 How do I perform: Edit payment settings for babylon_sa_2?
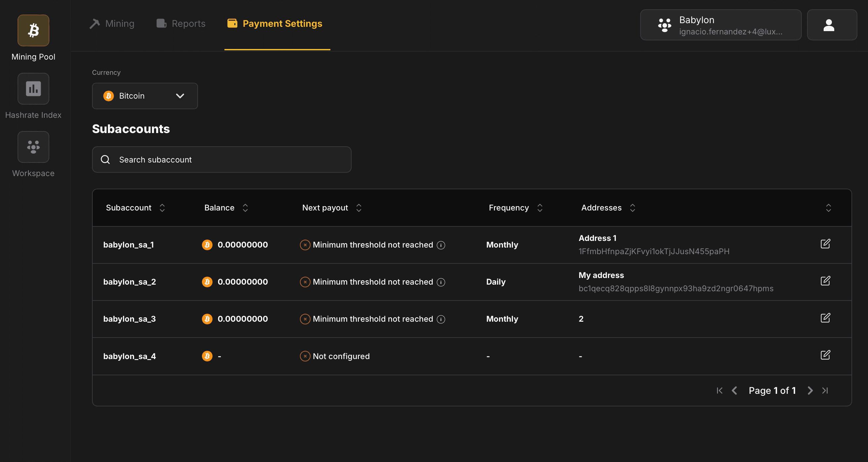[826, 281]
